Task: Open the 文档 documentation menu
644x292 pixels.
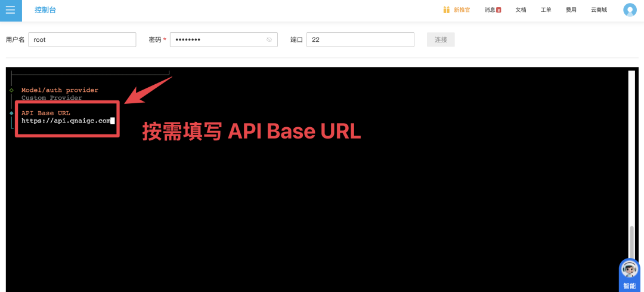Action: pyautogui.click(x=521, y=10)
